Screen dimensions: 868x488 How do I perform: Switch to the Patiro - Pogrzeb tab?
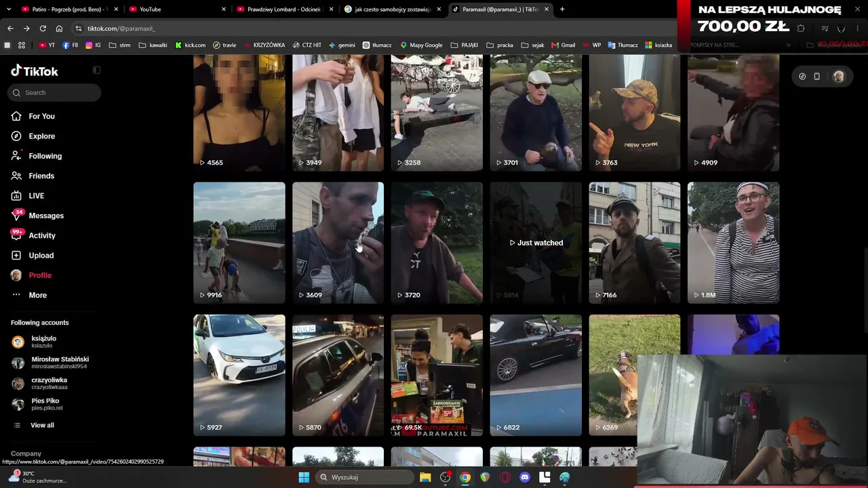69,9
